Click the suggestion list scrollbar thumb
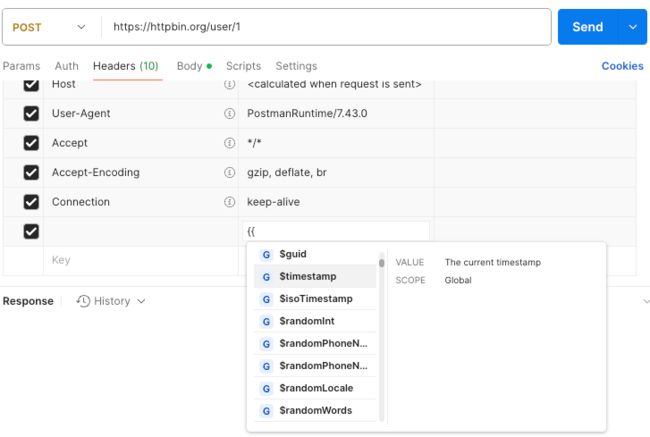 pos(381,263)
